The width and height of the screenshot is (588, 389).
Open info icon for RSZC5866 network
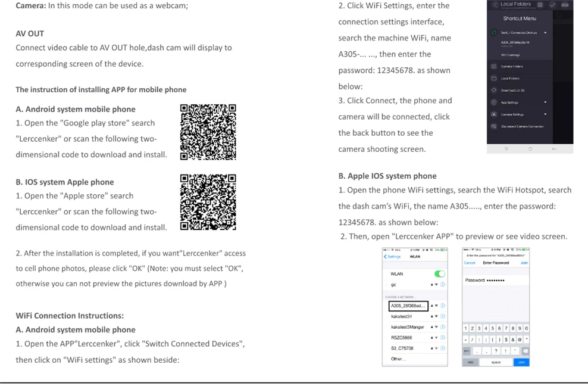click(x=443, y=338)
